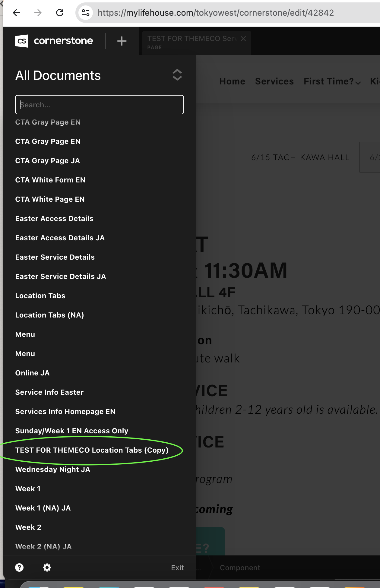Viewport: 380px width, 588px height.
Task: Open the help question mark icon
Action: point(19,567)
